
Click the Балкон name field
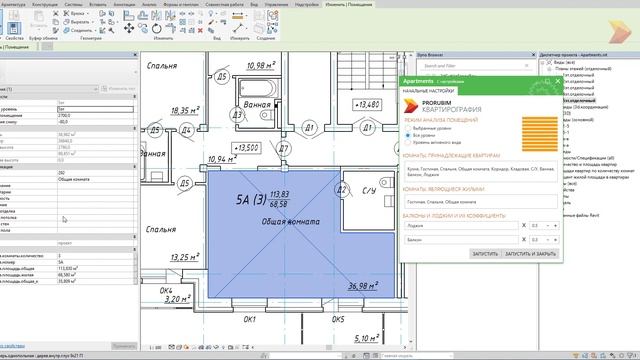(461, 240)
